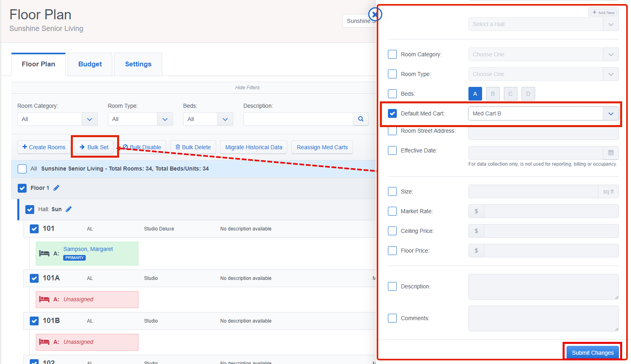Click the search magnifier icon beside Description
Image resolution: width=631 pixels, height=364 pixels.
pos(361,119)
